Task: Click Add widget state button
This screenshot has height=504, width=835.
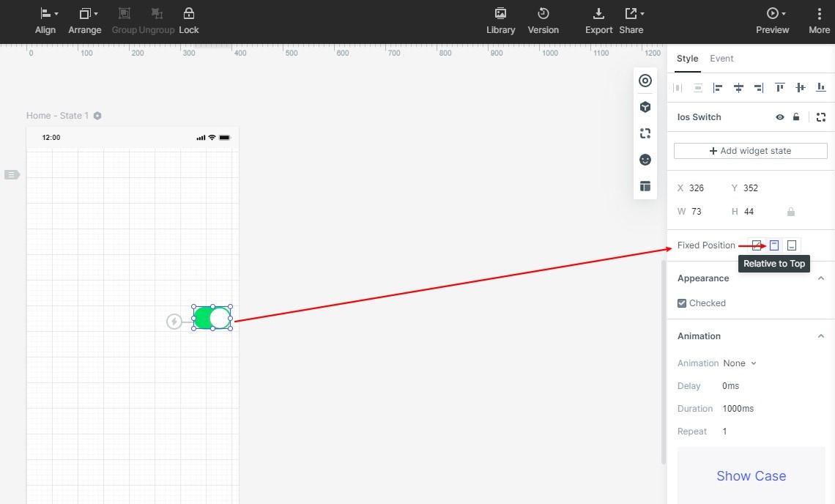Action: (x=750, y=151)
